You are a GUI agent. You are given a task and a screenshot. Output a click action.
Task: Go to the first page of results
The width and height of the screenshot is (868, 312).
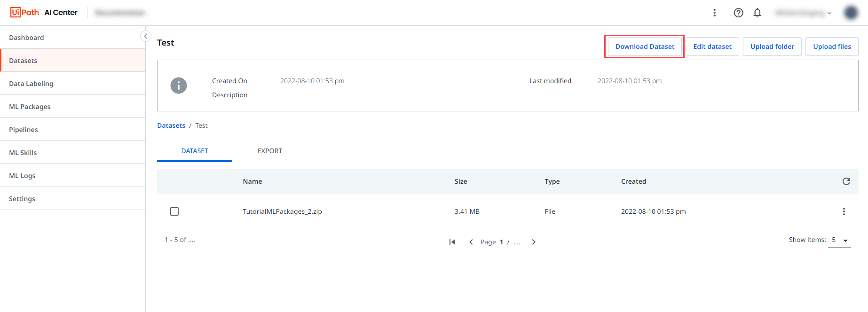coord(452,242)
